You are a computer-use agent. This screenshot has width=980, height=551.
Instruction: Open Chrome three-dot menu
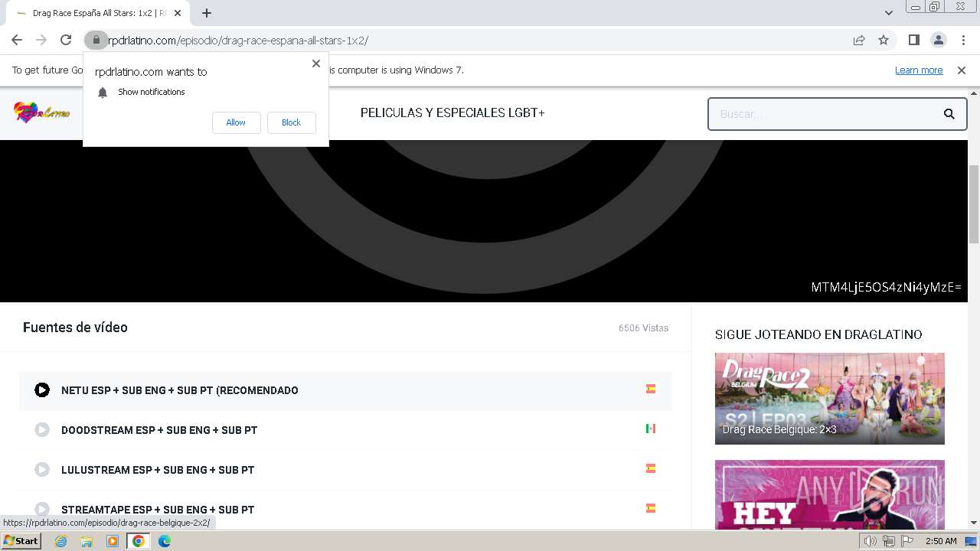(x=962, y=40)
